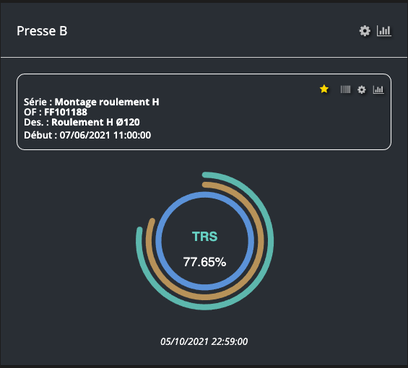Image resolution: width=408 pixels, height=368 pixels.
Task: Open Presse B settings gear in header
Action: [365, 31]
